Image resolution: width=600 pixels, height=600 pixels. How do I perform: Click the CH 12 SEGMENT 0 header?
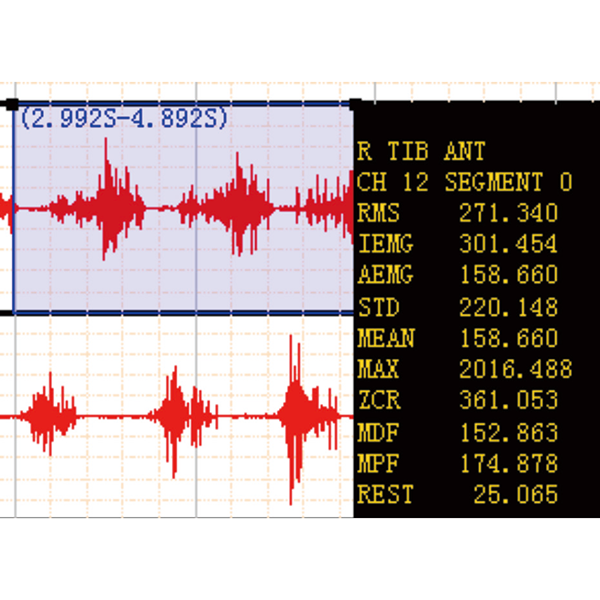pyautogui.click(x=464, y=183)
